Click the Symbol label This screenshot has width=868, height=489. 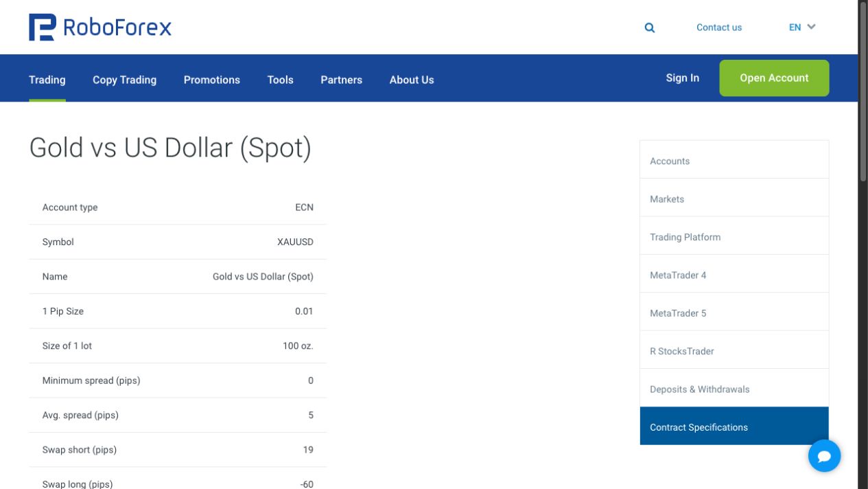pos(58,242)
